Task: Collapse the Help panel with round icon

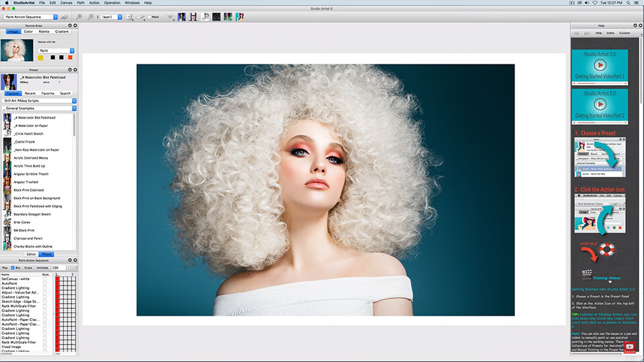Action: (635, 25)
